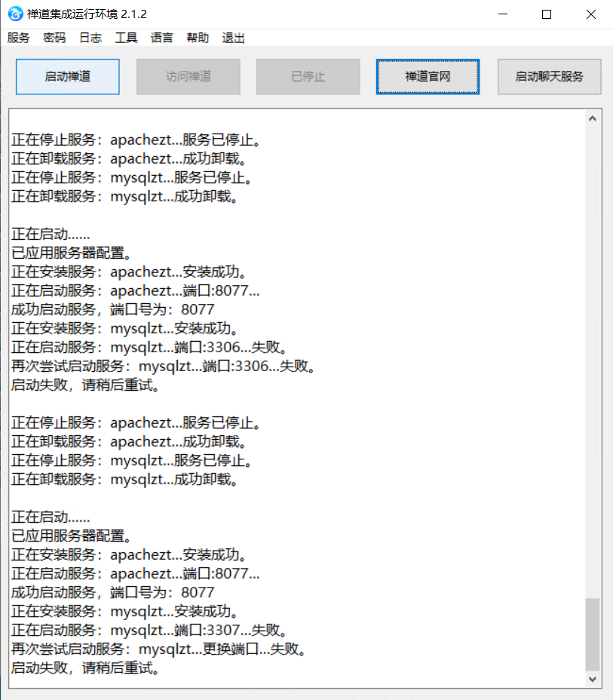Open the 密码 menu

54,38
